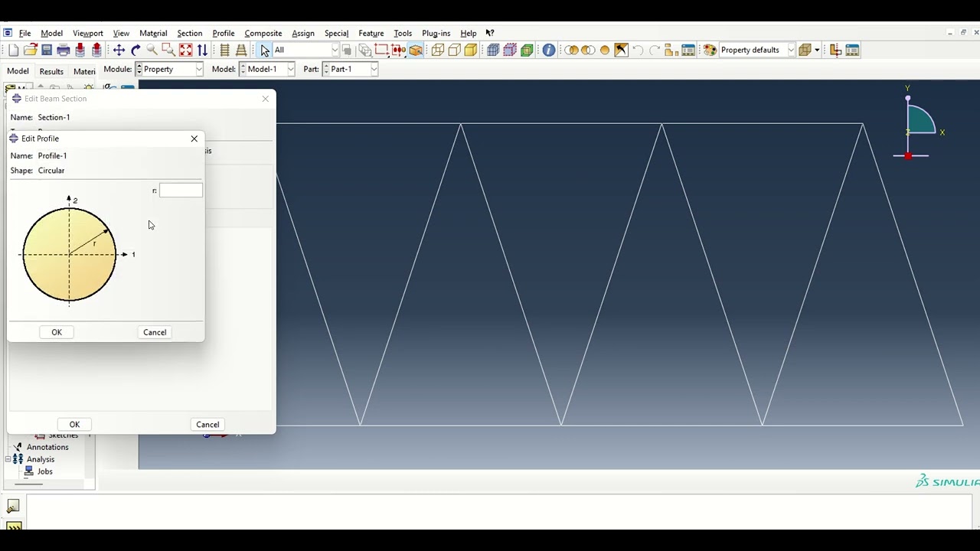Image resolution: width=980 pixels, height=551 pixels.
Task: Open the Viewport menu
Action: point(88,34)
